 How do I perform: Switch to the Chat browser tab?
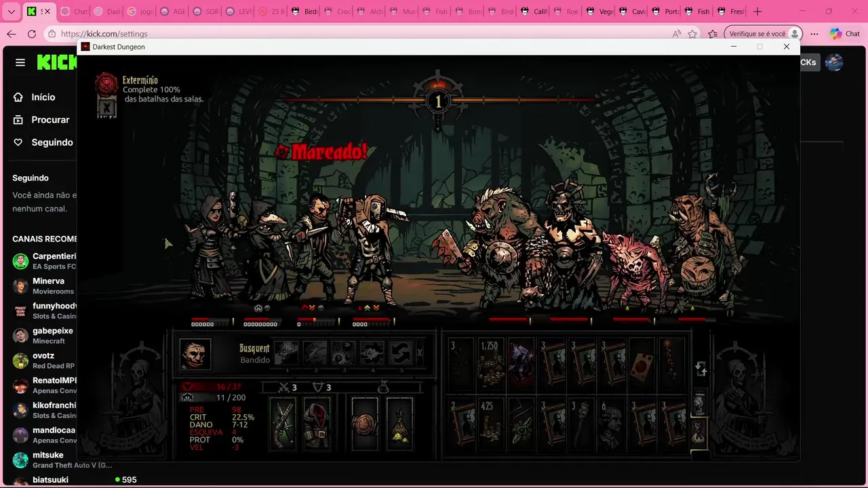click(73, 12)
